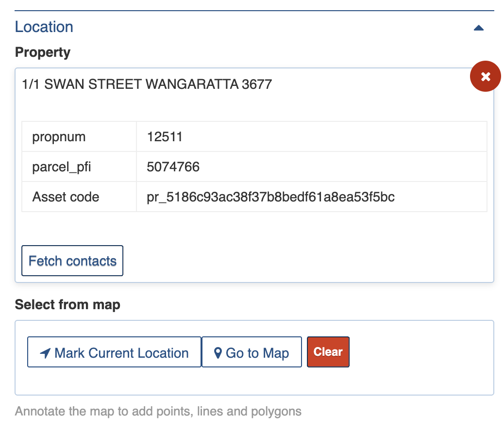Screen dimensions: 504x431
Task: Collapse the Location section caret
Action: click(x=478, y=28)
